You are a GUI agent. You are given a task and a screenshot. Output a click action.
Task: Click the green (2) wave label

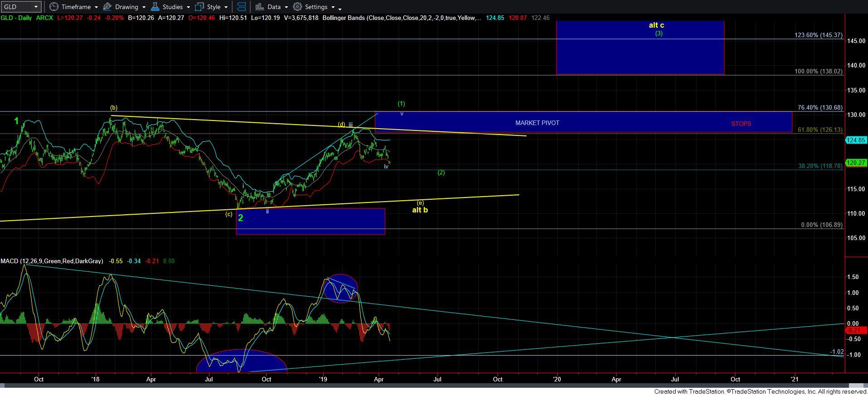(x=441, y=173)
